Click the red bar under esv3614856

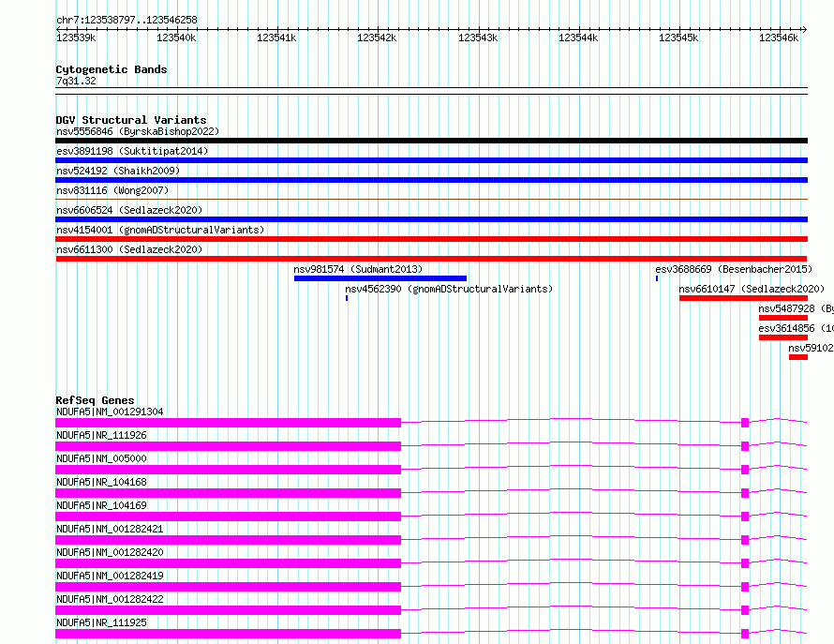pos(783,337)
